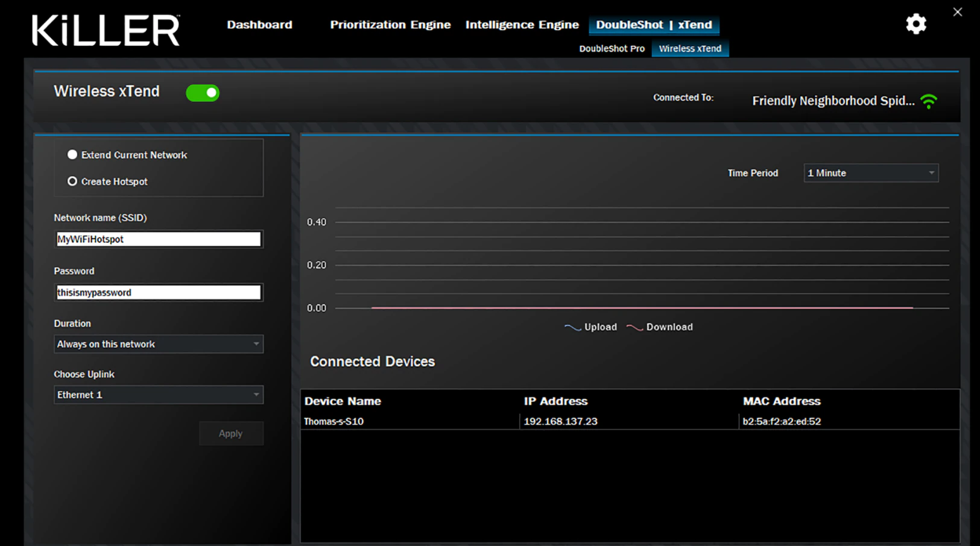Screen dimensions: 980x546
Task: Click the green Wi-Fi signal icon
Action: click(x=929, y=101)
